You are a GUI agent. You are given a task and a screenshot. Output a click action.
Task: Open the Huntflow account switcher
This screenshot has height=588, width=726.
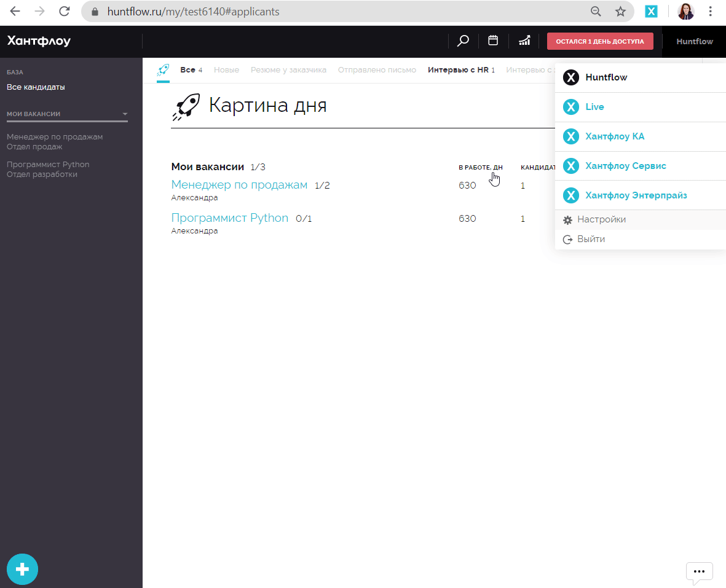pyautogui.click(x=694, y=41)
